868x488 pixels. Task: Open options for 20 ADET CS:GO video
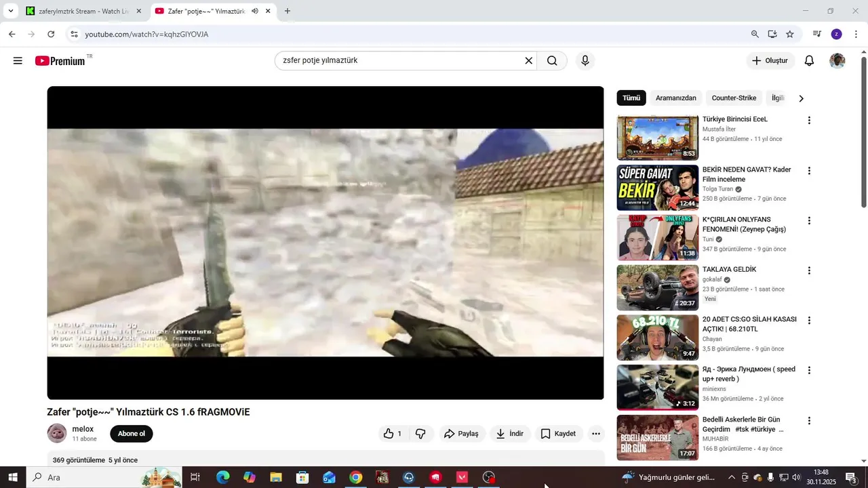pyautogui.click(x=809, y=321)
